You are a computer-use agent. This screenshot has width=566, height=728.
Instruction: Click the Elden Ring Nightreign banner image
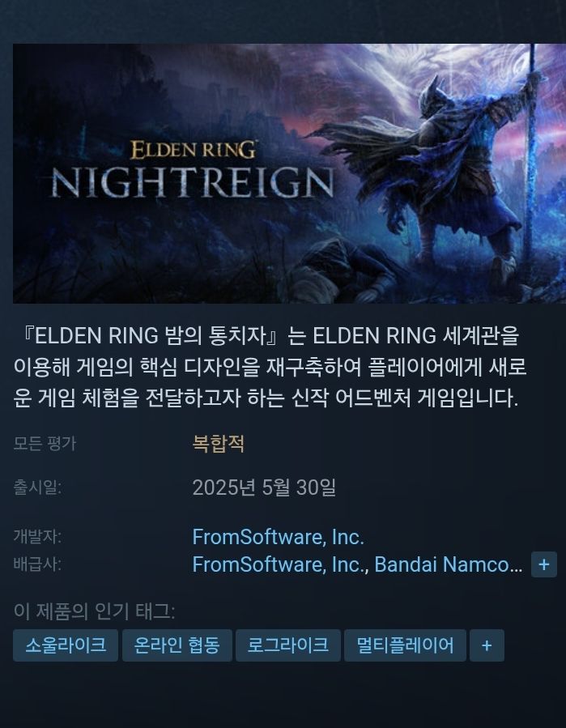[289, 173]
